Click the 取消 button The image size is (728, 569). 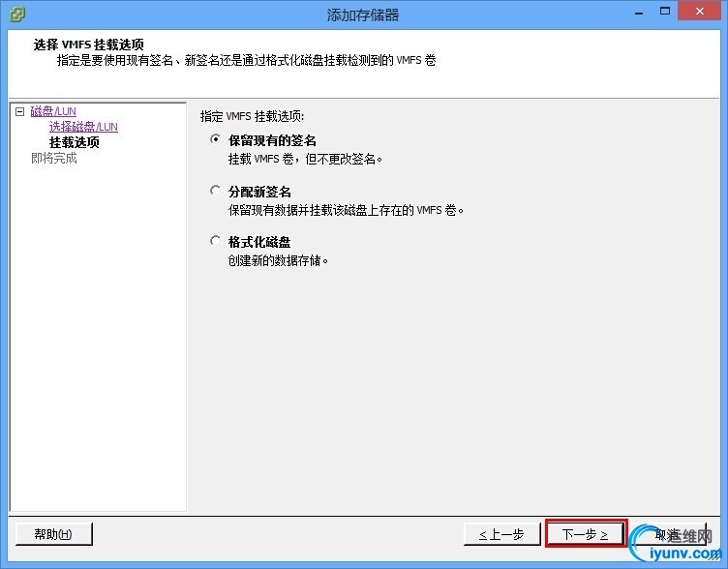pos(669,535)
